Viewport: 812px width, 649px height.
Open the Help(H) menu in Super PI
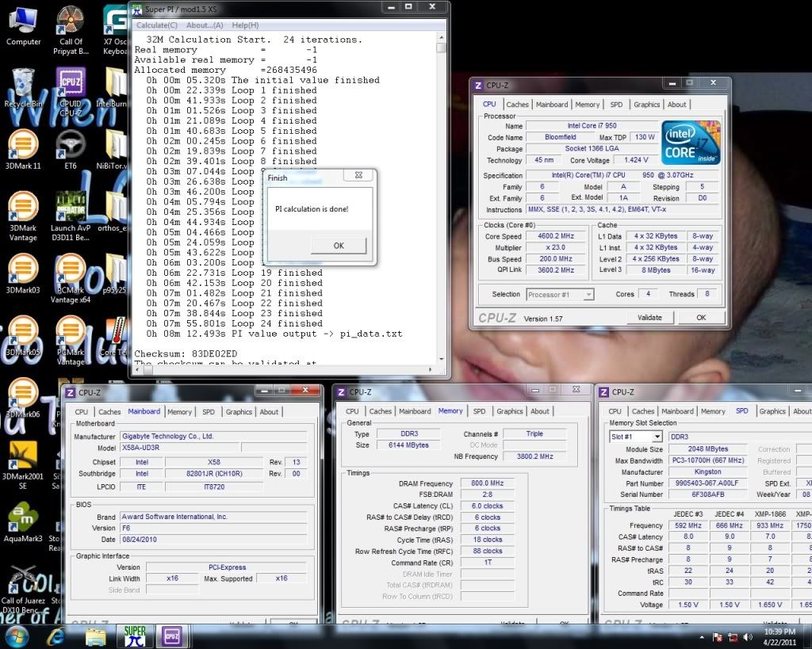coord(245,25)
